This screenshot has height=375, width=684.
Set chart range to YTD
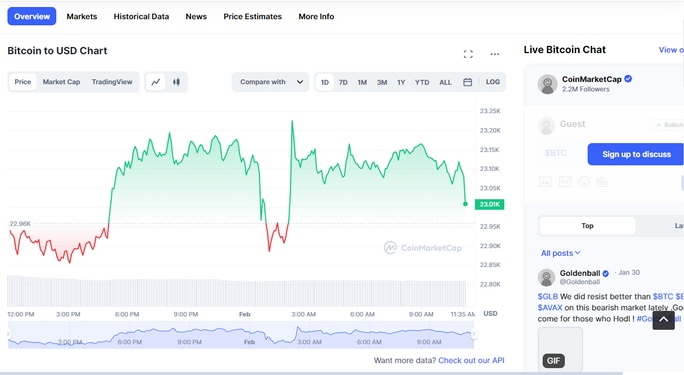(422, 82)
